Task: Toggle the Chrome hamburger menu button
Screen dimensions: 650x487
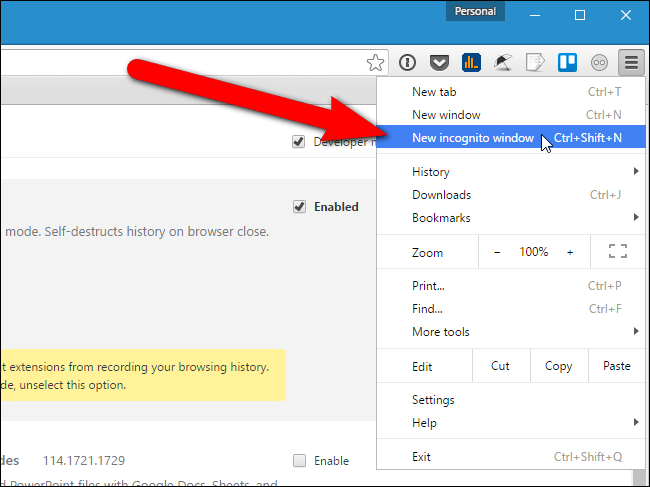Action: tap(631, 63)
